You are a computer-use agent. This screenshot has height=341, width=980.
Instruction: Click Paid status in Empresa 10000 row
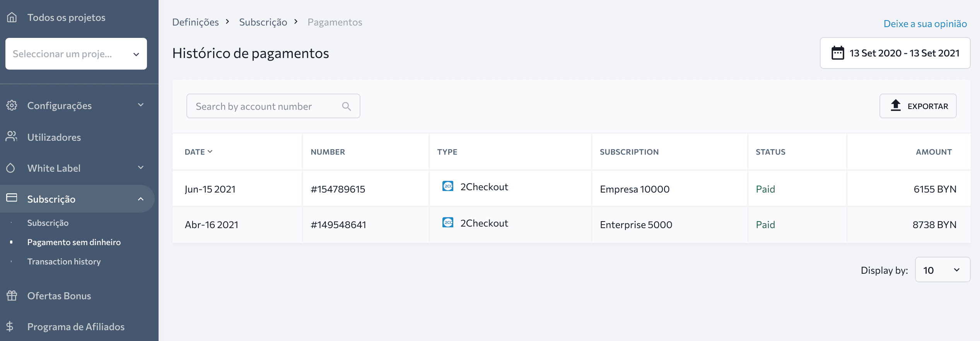(x=765, y=189)
